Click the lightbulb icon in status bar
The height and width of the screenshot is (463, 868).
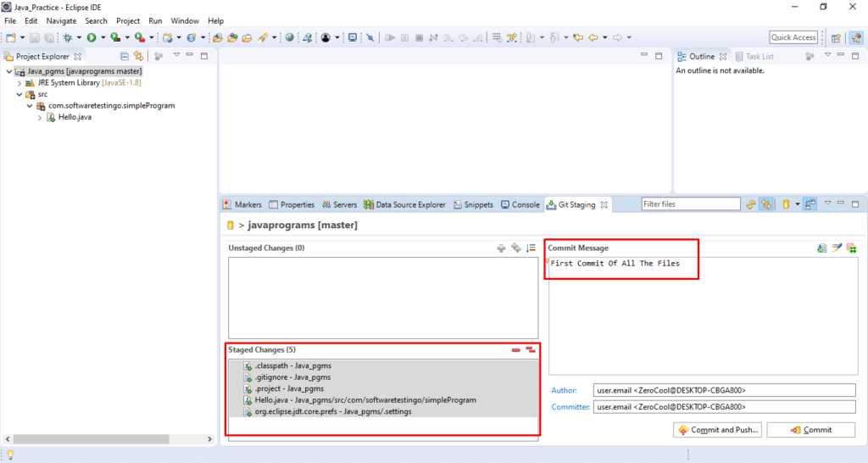(x=10, y=455)
